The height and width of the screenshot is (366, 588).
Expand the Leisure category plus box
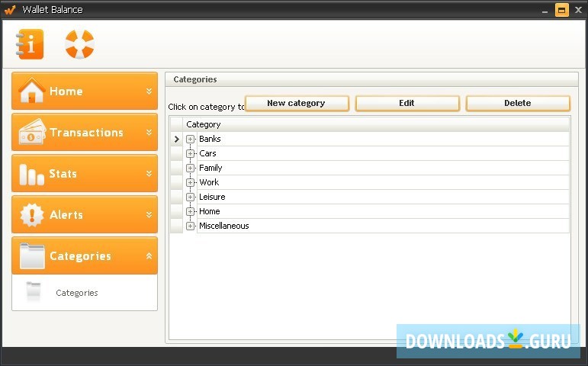point(190,197)
